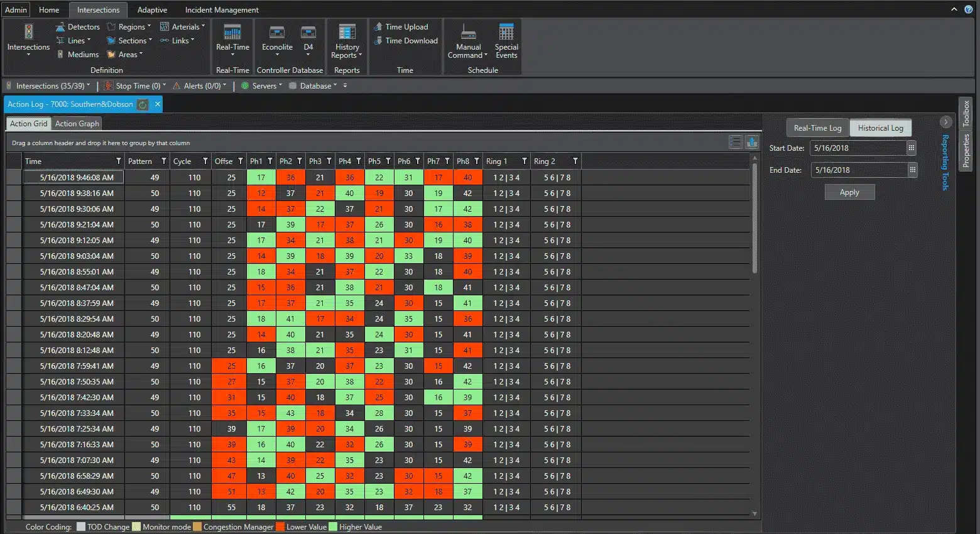Collapse the Reporting Tools panel
Image resolution: width=980 pixels, height=534 pixels.
pyautogui.click(x=945, y=122)
